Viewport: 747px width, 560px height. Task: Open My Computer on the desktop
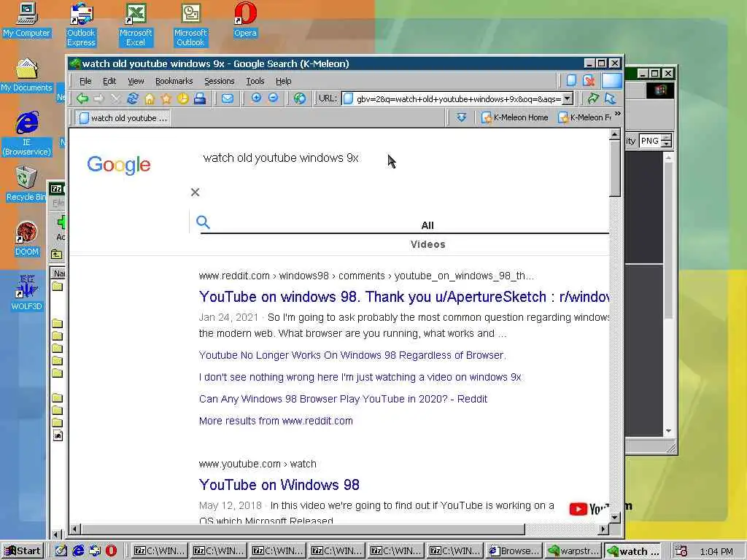27,20
